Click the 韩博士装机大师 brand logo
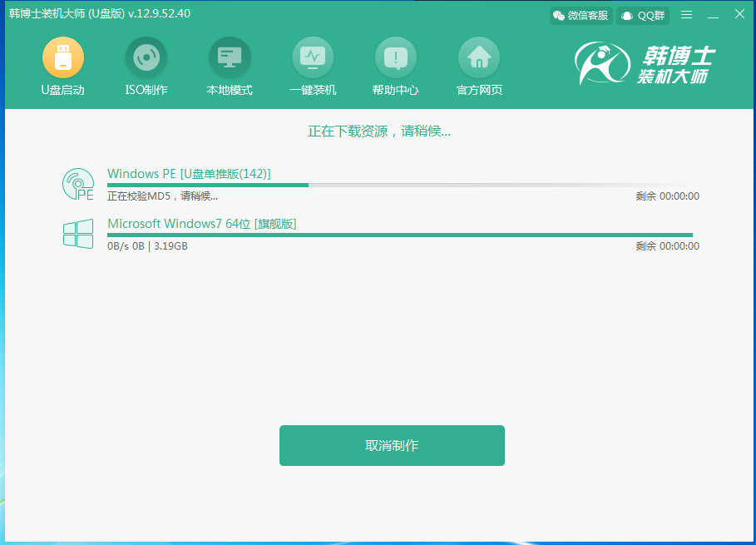 point(645,66)
